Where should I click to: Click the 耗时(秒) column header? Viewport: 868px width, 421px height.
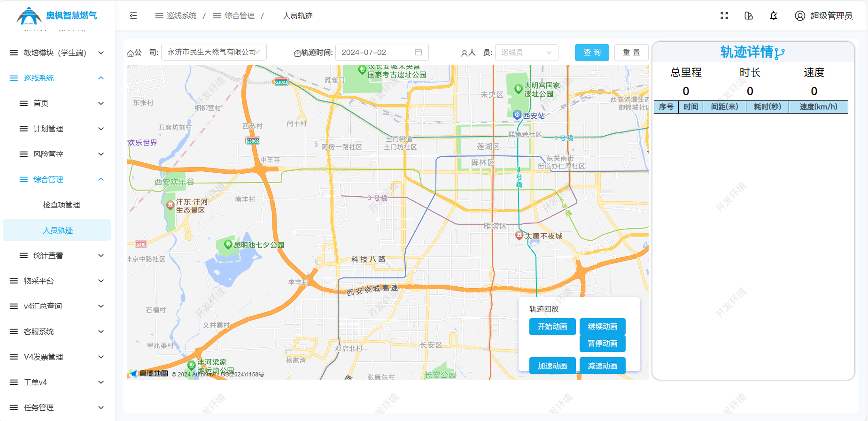point(767,107)
